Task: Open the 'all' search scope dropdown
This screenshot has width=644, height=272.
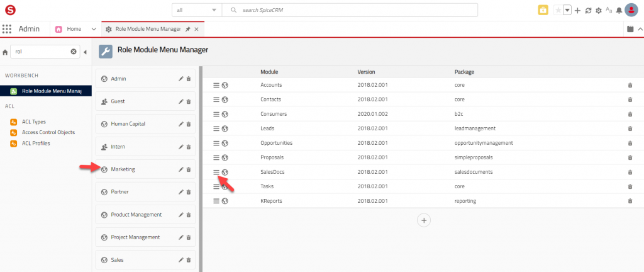Action: [197, 10]
